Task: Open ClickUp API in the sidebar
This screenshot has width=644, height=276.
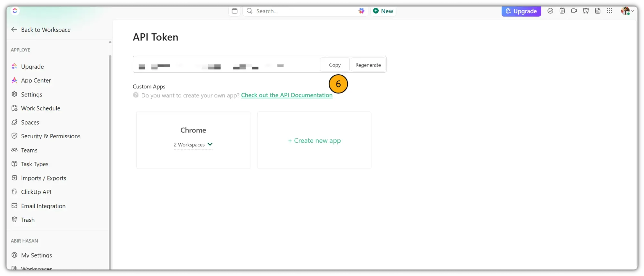Action: click(x=36, y=192)
